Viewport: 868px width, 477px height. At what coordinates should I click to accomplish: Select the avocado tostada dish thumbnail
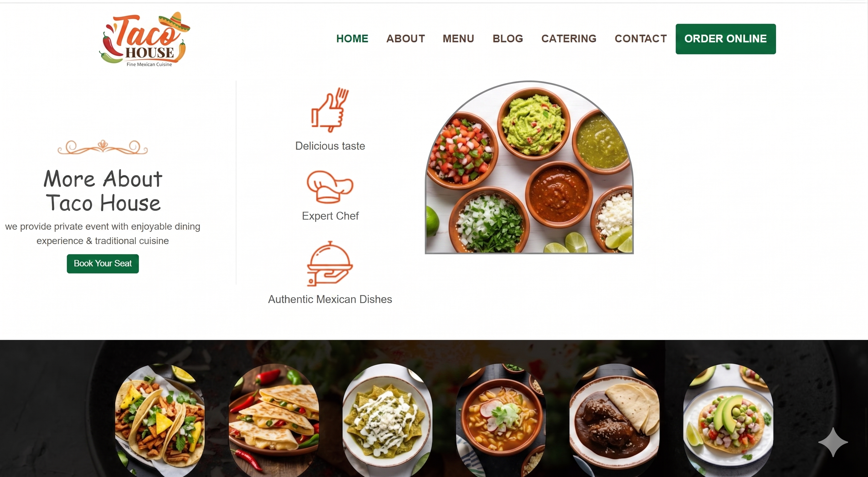point(728,420)
